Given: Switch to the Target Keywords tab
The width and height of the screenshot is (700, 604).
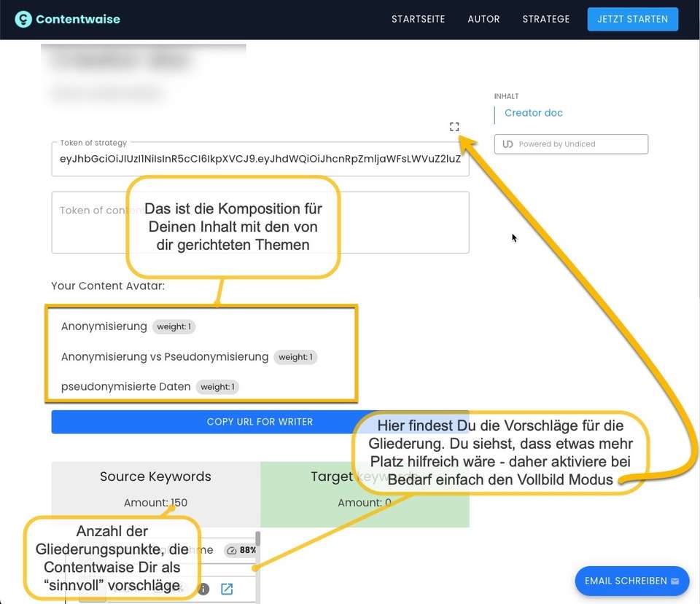Looking at the screenshot, I should point(332,477).
